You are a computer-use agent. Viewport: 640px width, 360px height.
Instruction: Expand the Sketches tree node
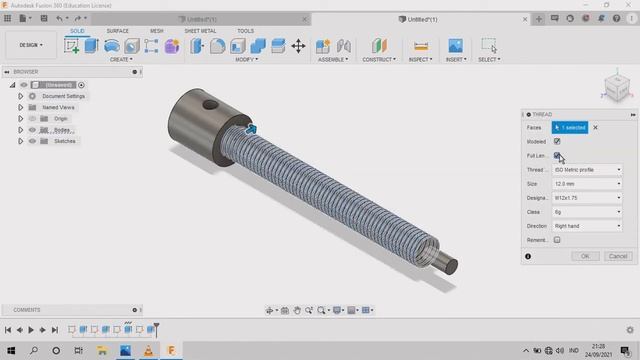20,141
